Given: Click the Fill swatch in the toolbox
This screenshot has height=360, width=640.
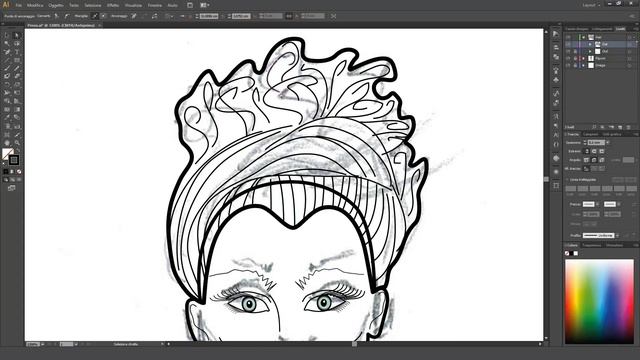Looking at the screenshot, I should (x=7, y=153).
